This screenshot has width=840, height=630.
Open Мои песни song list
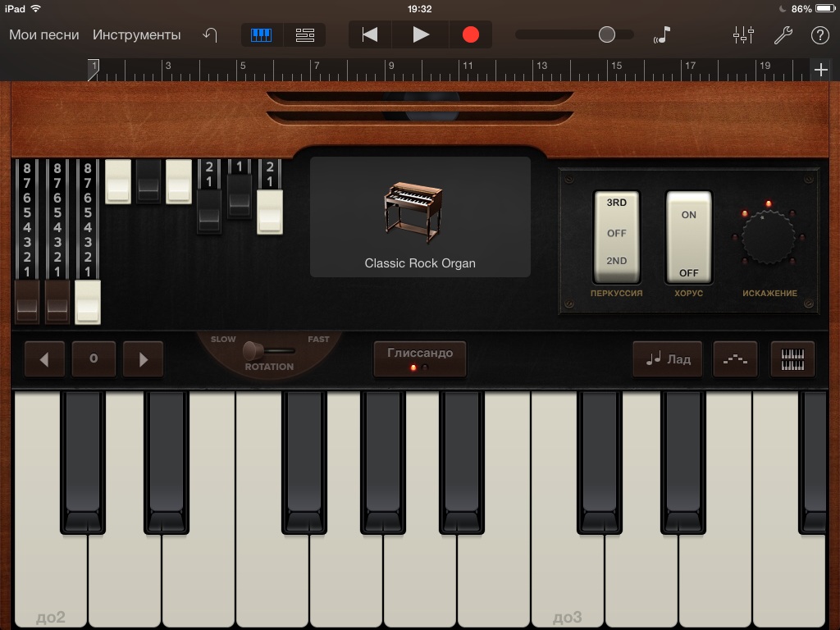44,34
